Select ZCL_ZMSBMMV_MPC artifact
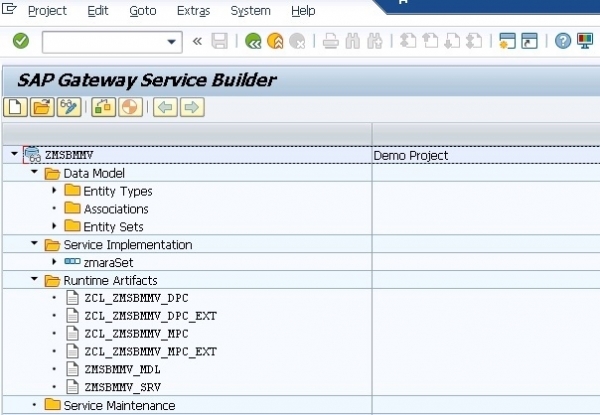Viewport: 600px width, 415px height. [x=136, y=334]
